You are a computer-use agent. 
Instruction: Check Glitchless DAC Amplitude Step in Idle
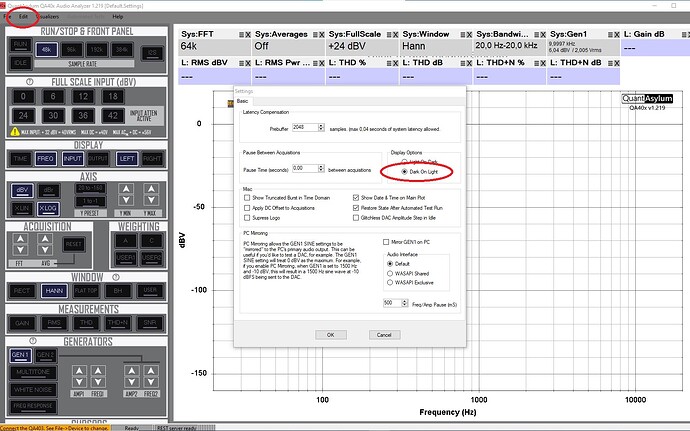[356, 218]
